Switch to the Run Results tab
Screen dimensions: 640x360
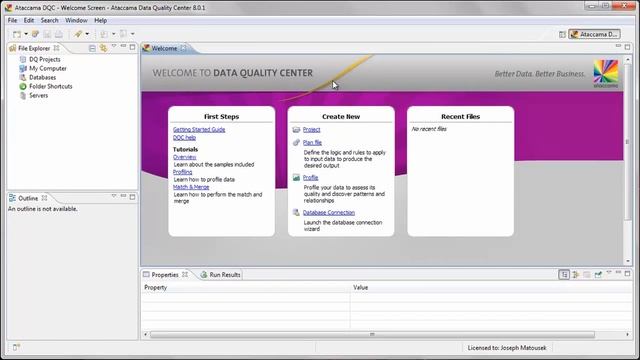coord(221,275)
